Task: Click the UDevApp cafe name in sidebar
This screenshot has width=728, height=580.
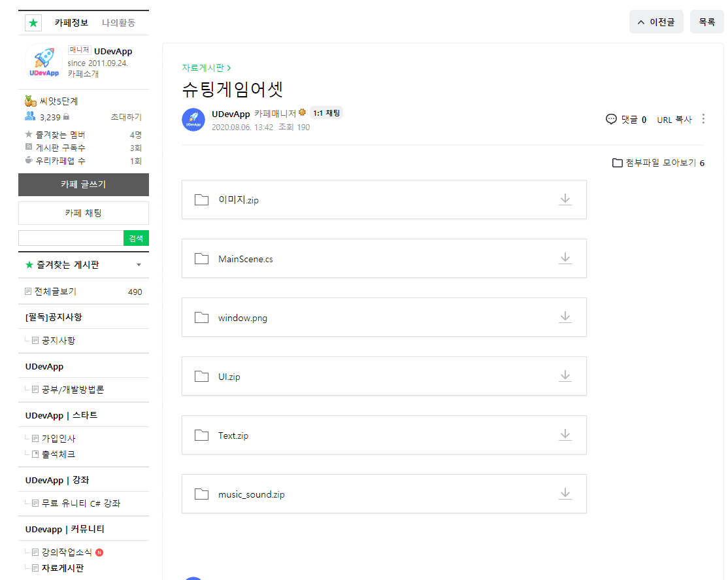Action: pos(113,51)
